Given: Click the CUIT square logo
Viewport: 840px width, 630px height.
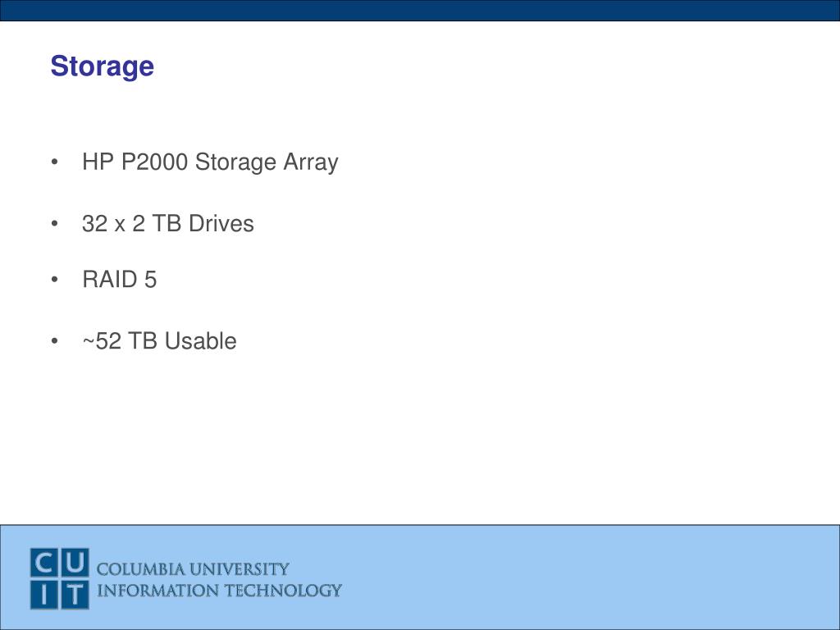Looking at the screenshot, I should (x=59, y=578).
